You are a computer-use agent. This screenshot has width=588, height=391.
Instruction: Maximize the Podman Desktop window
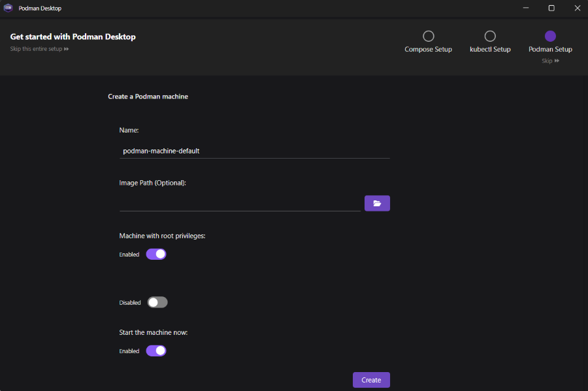551,8
